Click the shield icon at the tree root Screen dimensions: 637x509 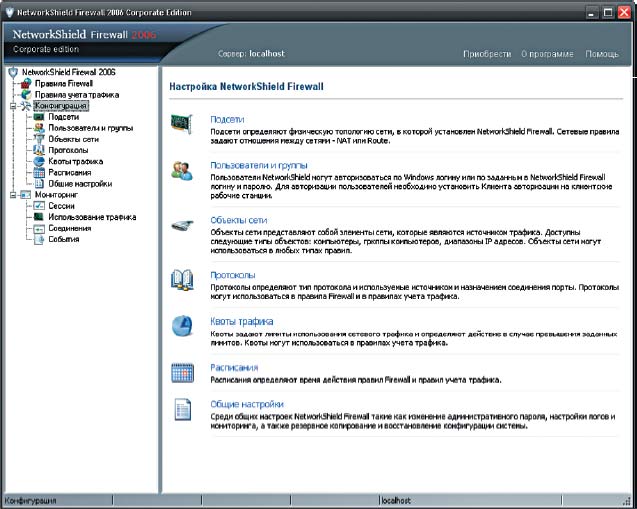click(13, 73)
